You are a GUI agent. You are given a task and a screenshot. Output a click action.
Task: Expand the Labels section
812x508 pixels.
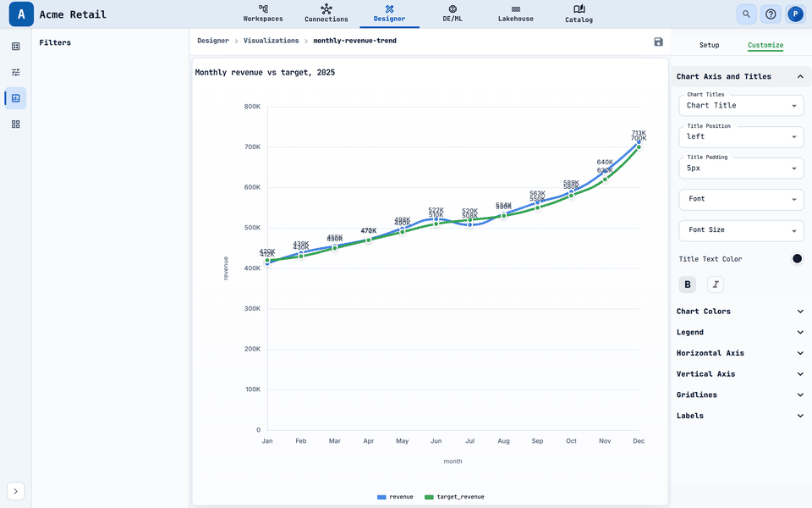pyautogui.click(x=741, y=416)
